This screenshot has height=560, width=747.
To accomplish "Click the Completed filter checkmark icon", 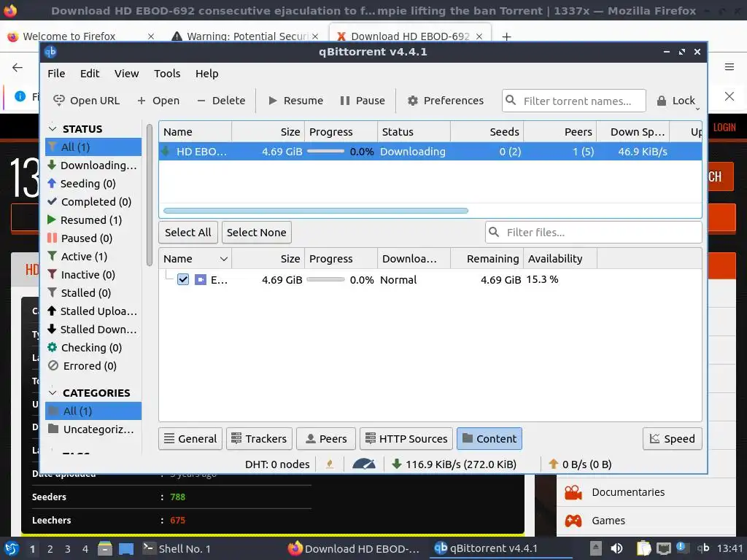I will [x=52, y=201].
